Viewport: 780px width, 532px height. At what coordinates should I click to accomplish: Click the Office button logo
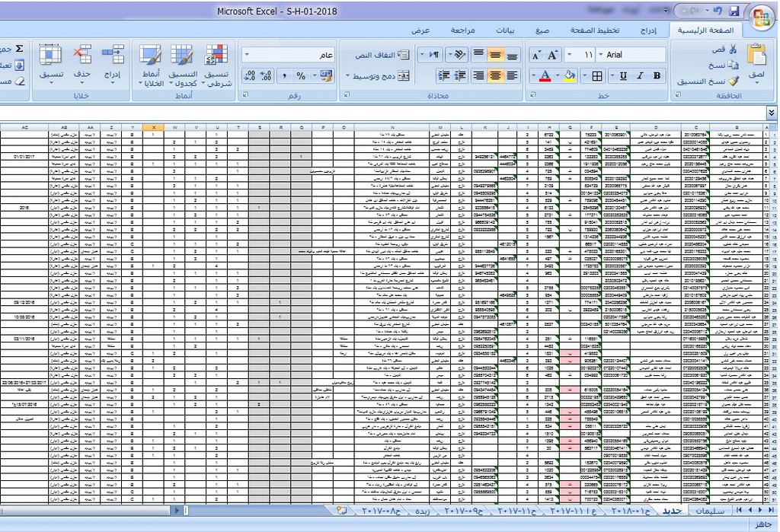(761, 19)
